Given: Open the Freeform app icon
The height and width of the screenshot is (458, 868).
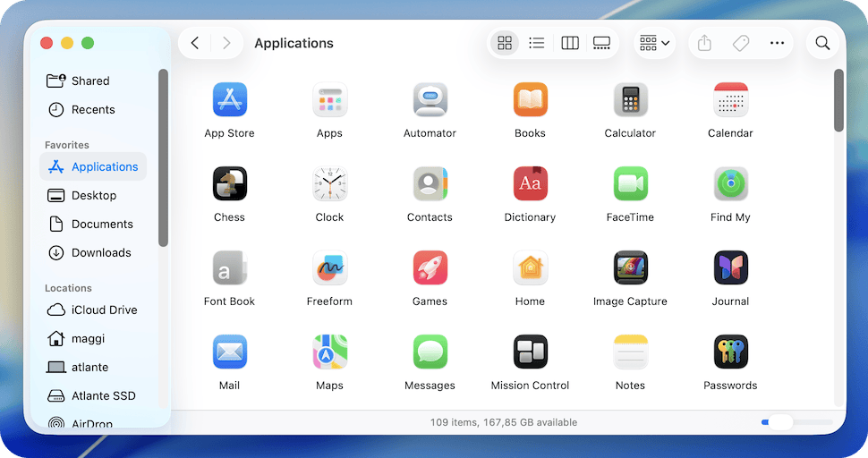Looking at the screenshot, I should (x=329, y=268).
